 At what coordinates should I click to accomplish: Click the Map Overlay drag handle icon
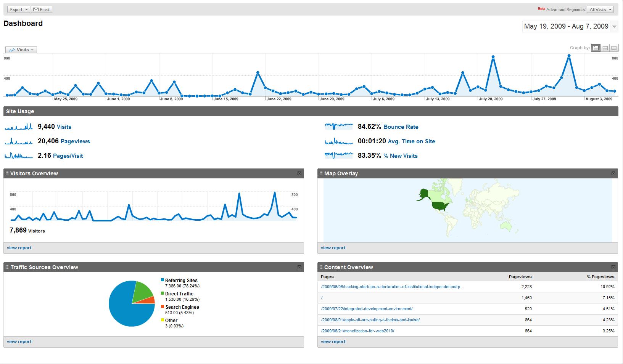321,173
